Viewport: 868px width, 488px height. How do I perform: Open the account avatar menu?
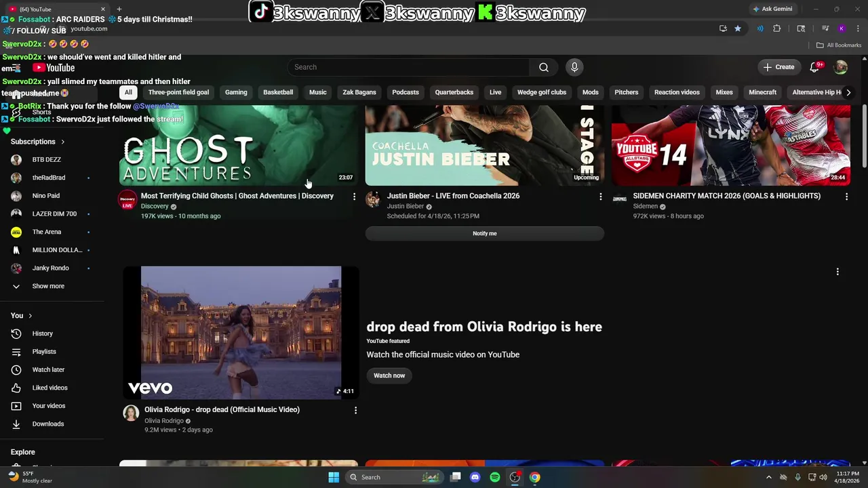841,67
